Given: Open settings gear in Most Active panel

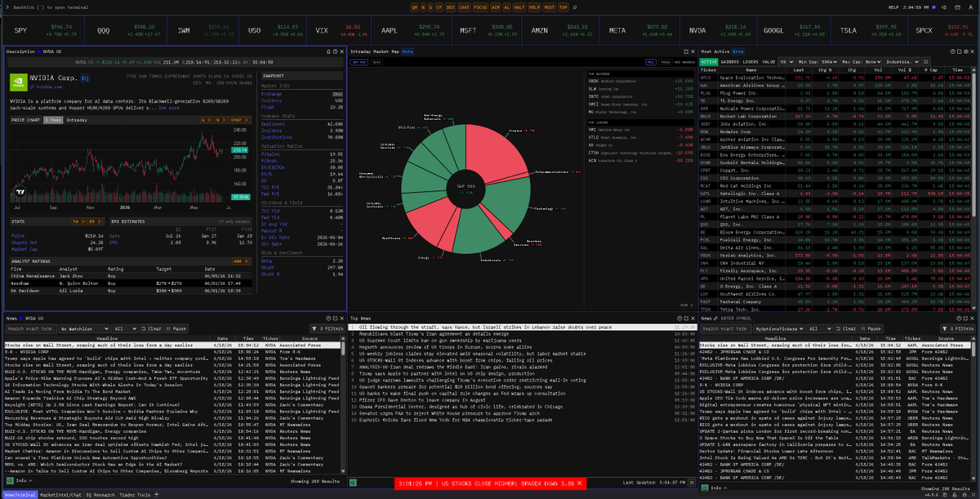Looking at the screenshot, I should (x=965, y=51).
